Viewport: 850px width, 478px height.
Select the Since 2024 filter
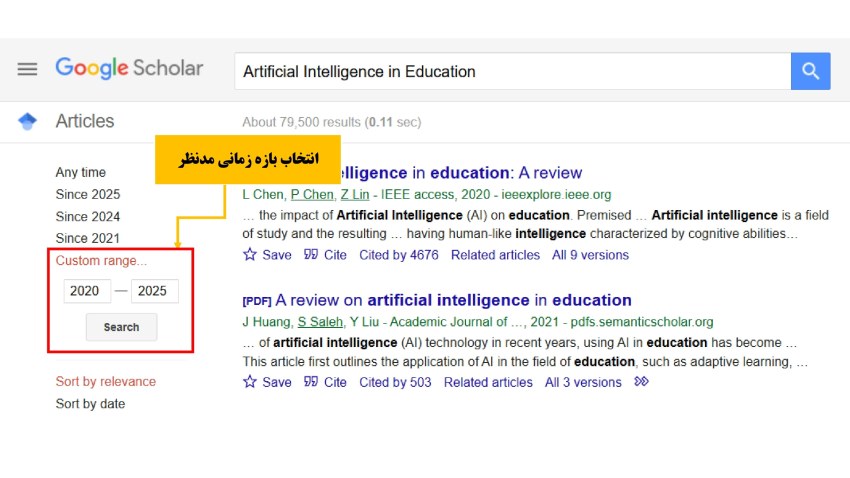pyautogui.click(x=88, y=216)
